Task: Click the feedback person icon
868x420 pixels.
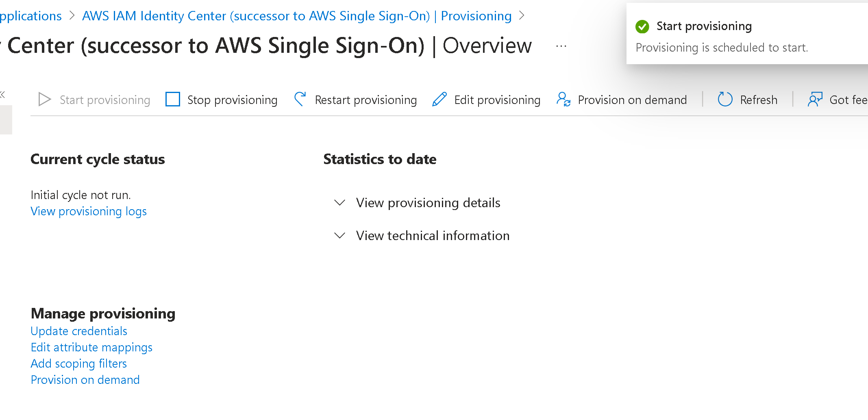Action: pos(815,100)
